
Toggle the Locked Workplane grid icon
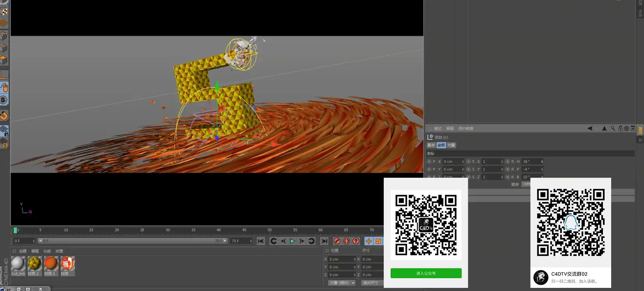tap(4, 130)
